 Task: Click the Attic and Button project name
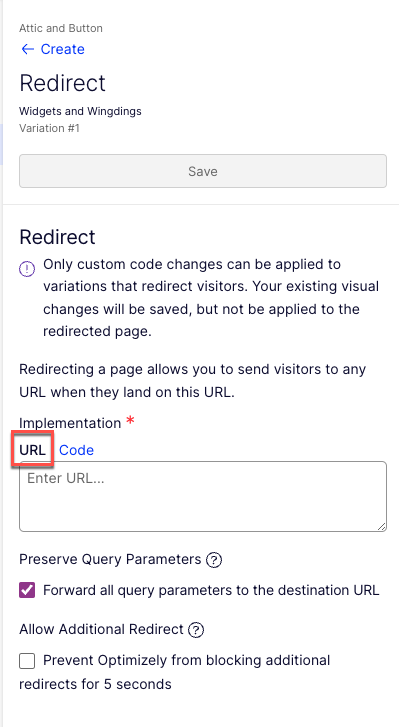tap(61, 28)
